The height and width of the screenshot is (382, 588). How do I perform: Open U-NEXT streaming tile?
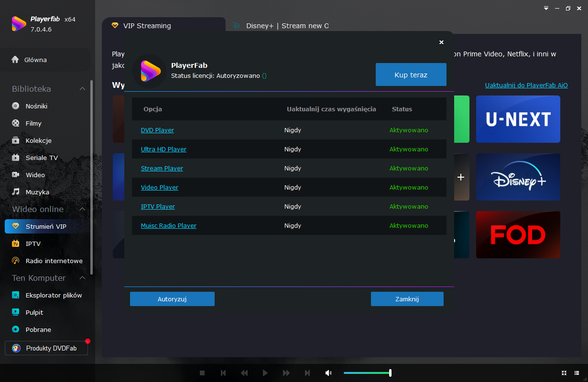pos(518,119)
